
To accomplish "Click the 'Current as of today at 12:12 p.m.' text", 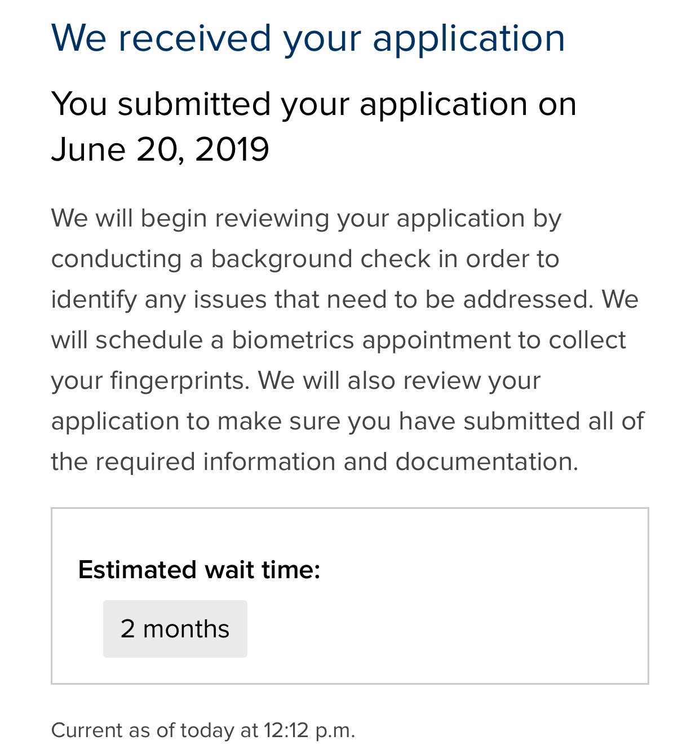I will (203, 730).
